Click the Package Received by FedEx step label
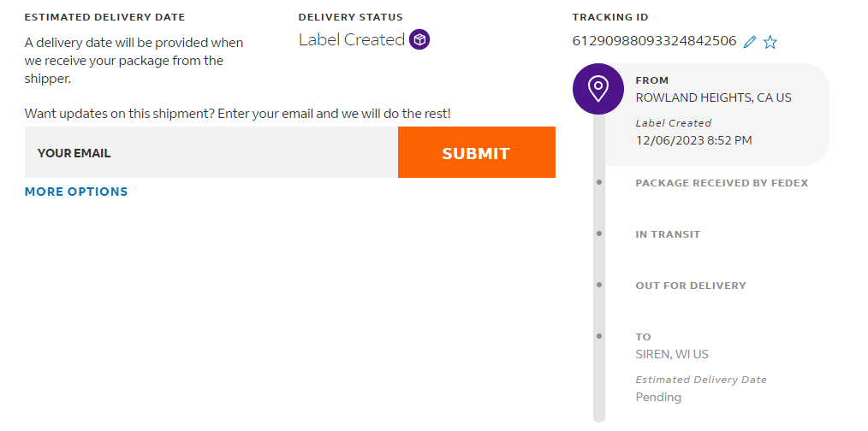 (722, 183)
